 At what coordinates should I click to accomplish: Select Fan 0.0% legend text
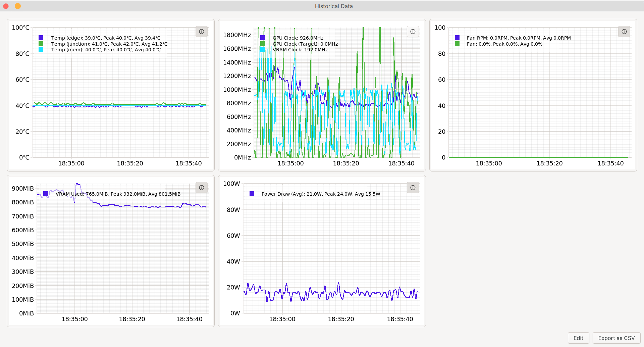click(504, 44)
